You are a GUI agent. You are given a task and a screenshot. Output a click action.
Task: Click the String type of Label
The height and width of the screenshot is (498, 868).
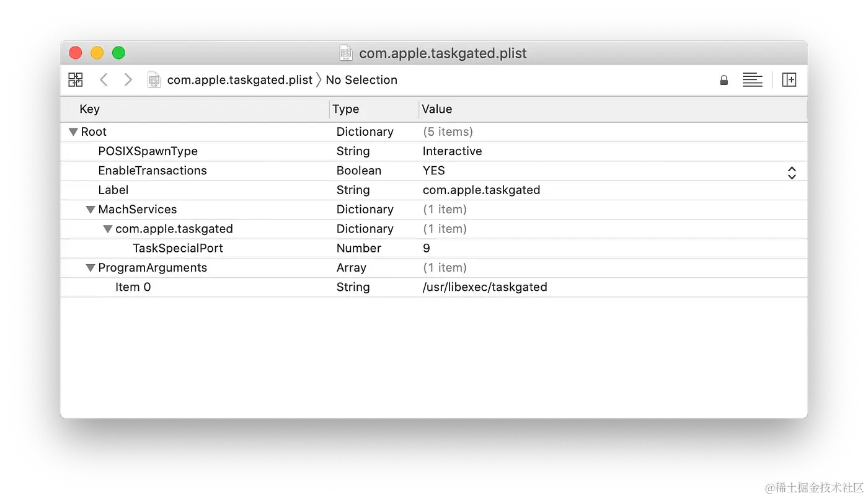(x=353, y=190)
